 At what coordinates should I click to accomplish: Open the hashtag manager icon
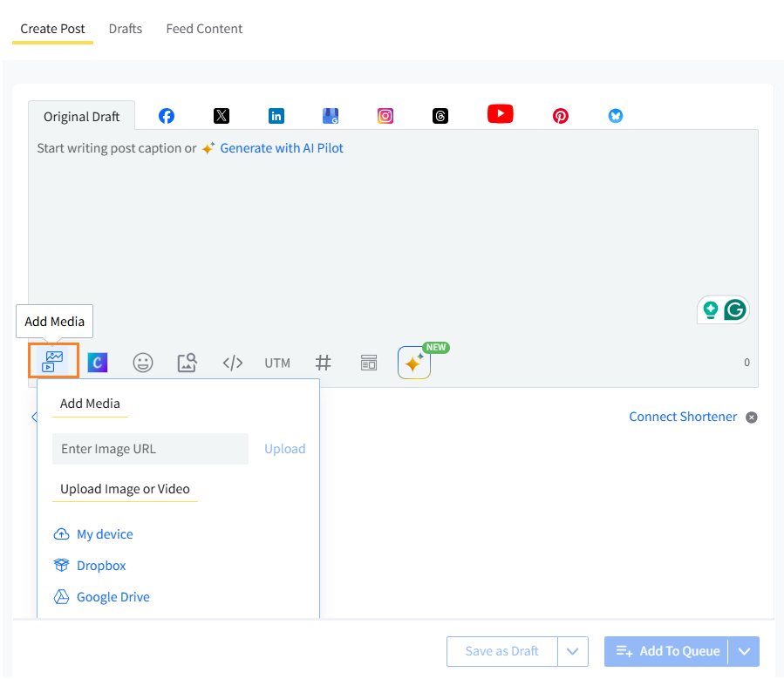324,363
